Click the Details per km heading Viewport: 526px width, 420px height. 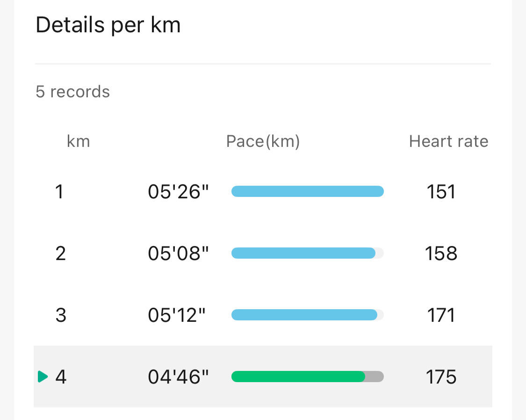(108, 25)
